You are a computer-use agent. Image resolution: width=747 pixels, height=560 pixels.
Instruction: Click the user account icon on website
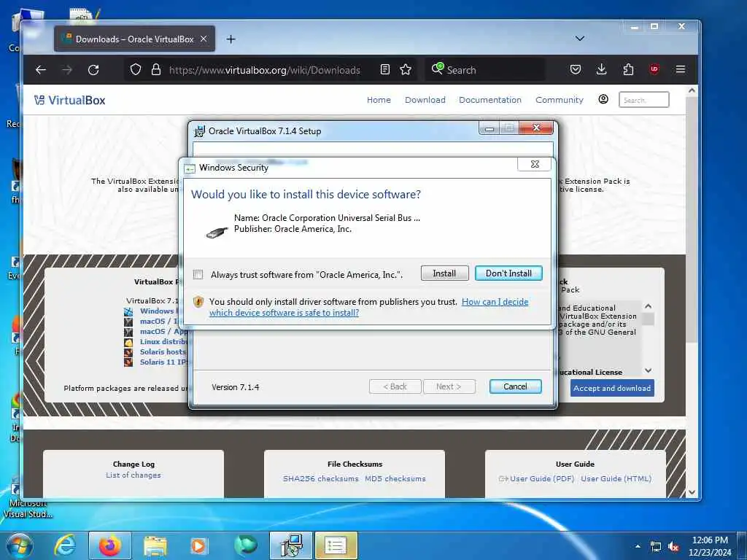coord(603,99)
